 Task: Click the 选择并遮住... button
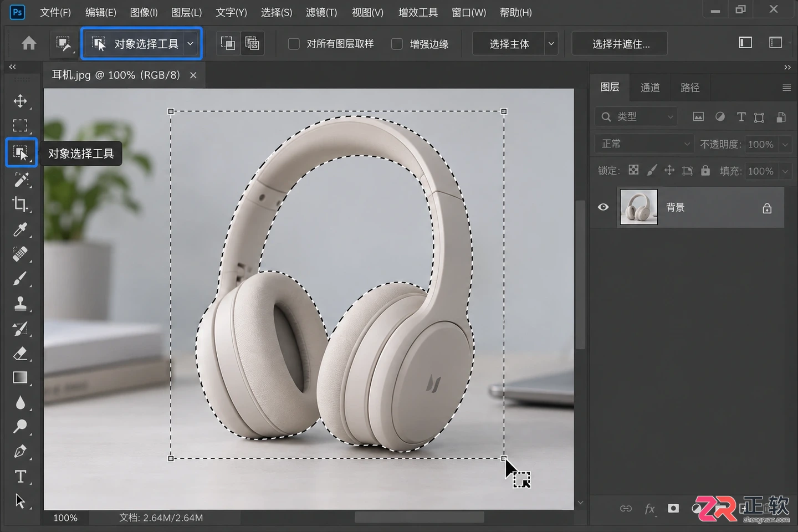[620, 44]
